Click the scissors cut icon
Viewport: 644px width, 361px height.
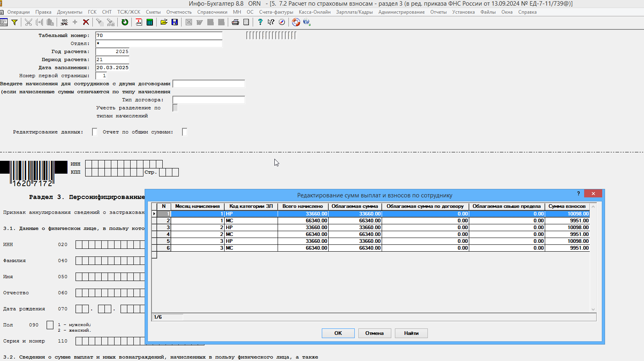click(x=29, y=22)
